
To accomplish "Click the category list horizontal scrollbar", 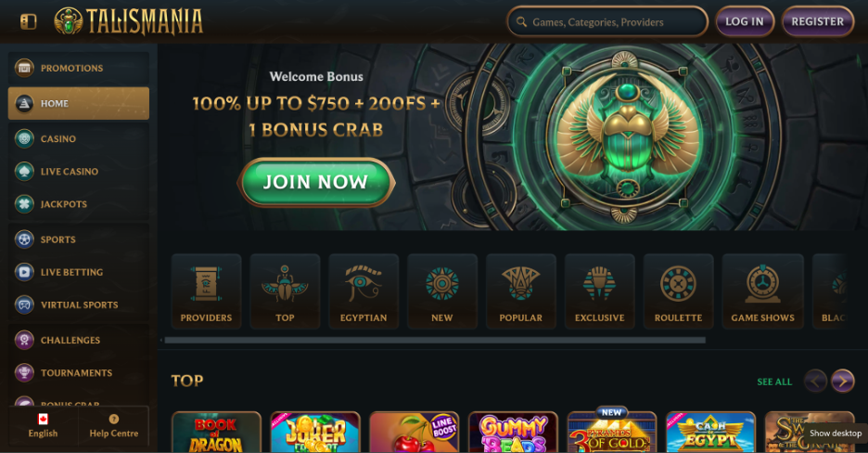I will click(435, 340).
